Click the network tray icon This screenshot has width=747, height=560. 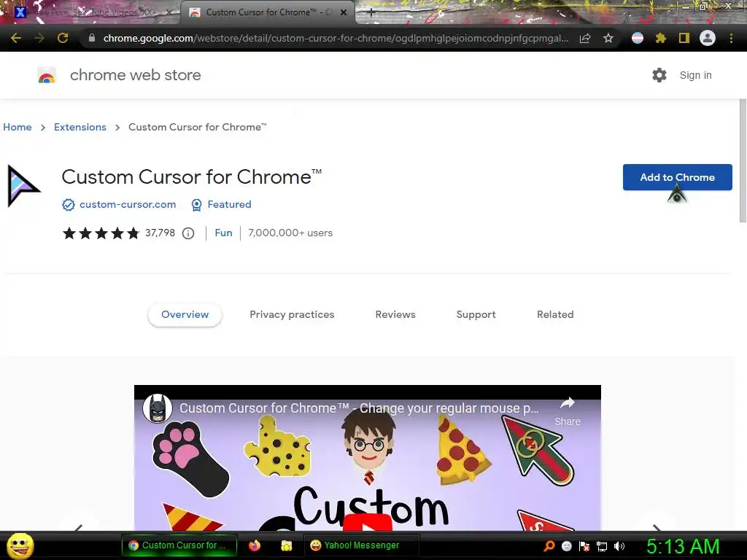tap(602, 546)
